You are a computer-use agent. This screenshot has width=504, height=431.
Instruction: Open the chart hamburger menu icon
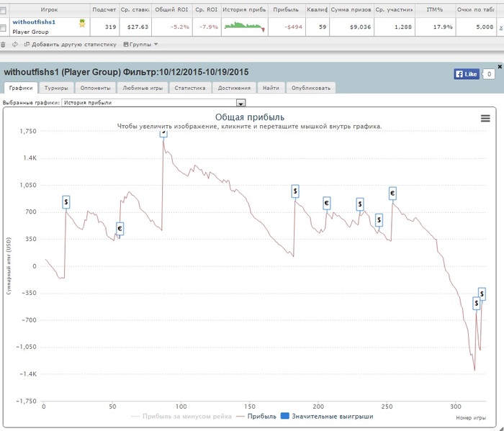coord(485,119)
